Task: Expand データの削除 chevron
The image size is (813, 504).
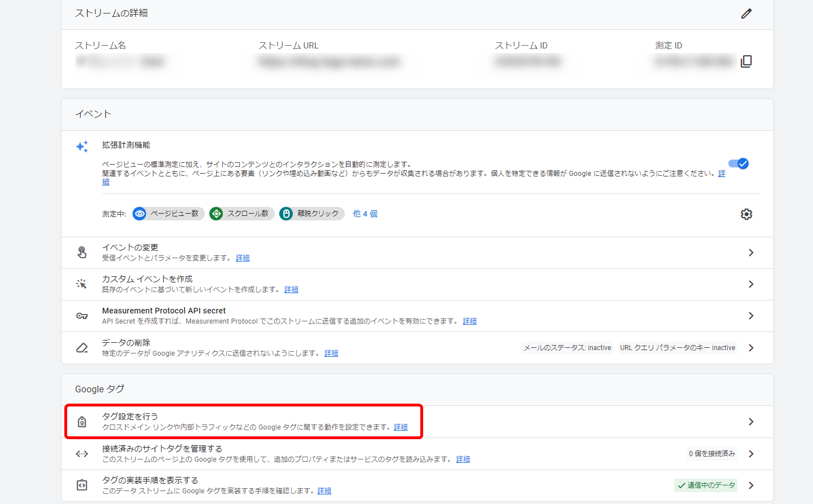Action: [751, 348]
